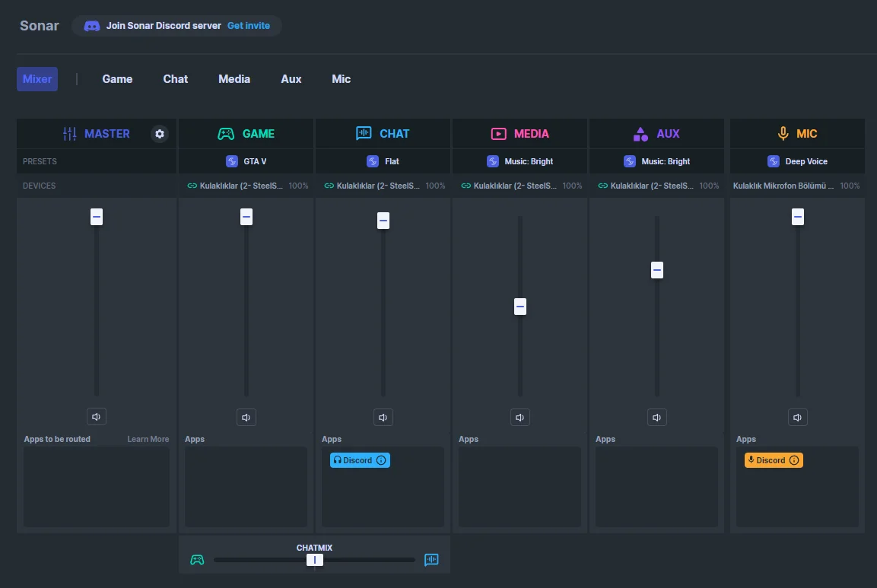Click the Mic microphone header icon
The image size is (877, 588).
point(783,133)
